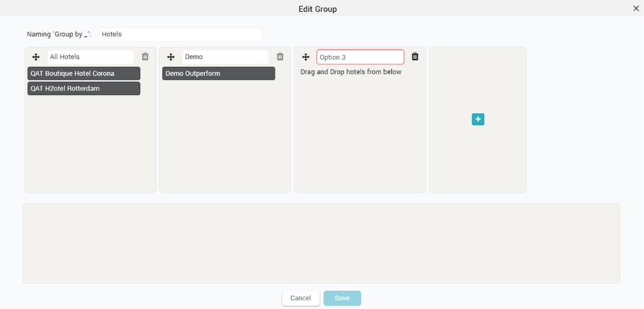Focus the 'Group by' naming field containing Hotels

tap(180, 35)
